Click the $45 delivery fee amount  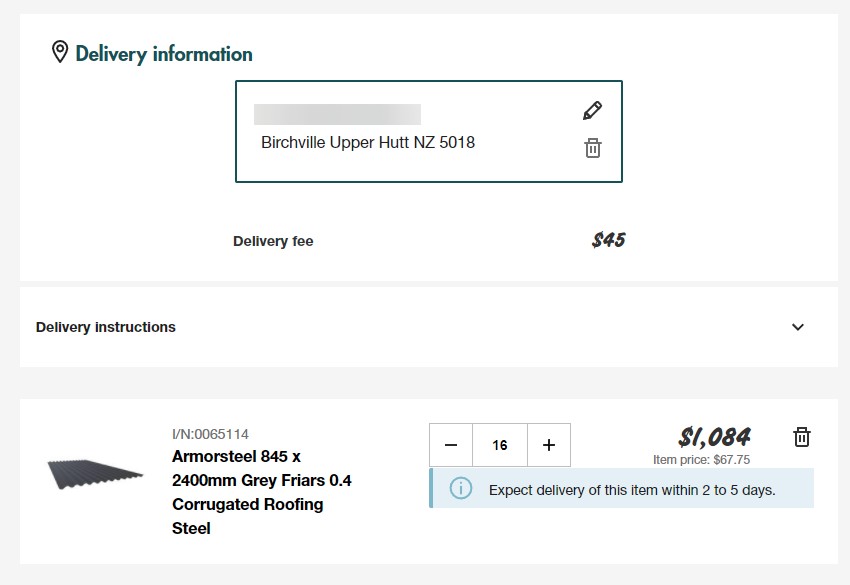608,240
